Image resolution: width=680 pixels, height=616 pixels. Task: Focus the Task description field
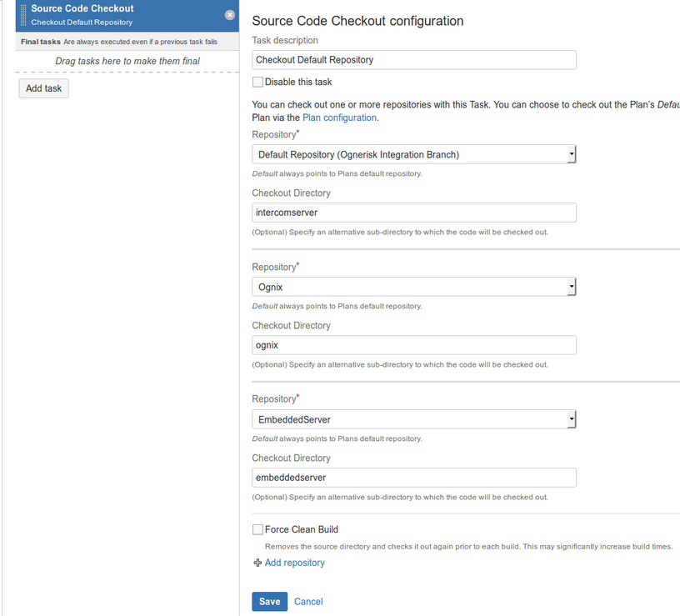(x=413, y=60)
